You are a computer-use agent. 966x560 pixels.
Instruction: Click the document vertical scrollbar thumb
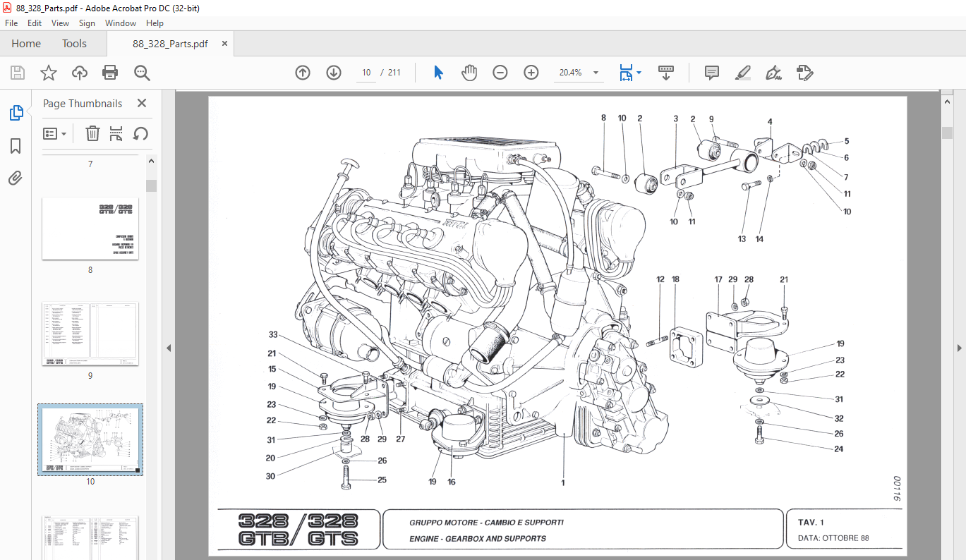(946, 133)
